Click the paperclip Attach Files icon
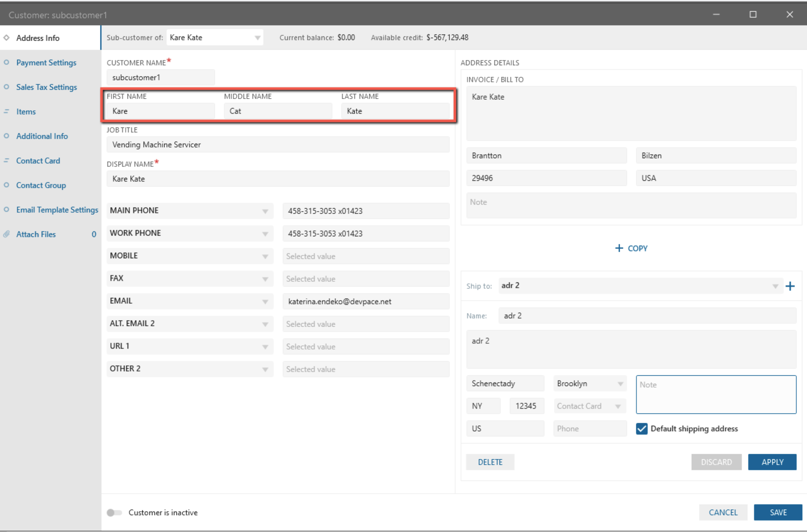 (6, 234)
